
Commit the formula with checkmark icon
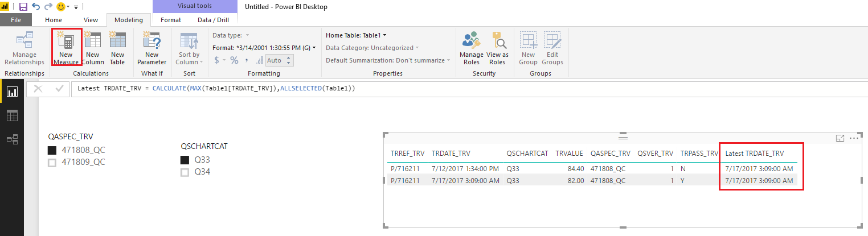59,89
